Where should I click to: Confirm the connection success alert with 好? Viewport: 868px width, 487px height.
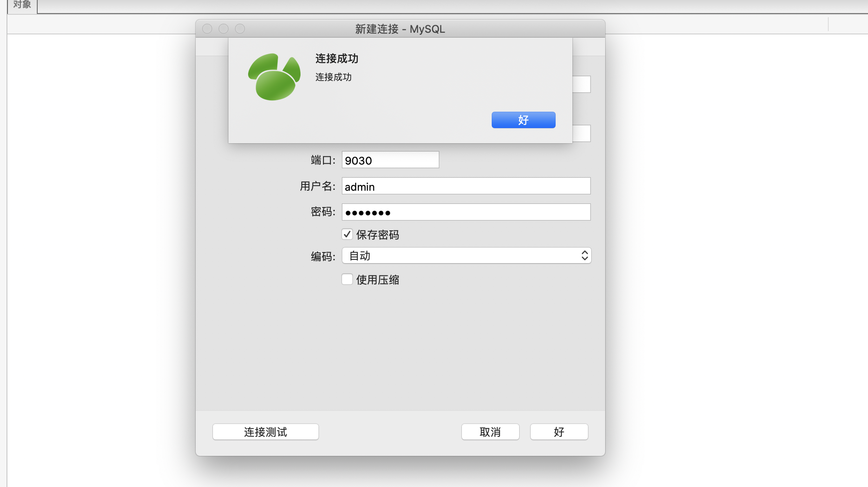(x=523, y=120)
